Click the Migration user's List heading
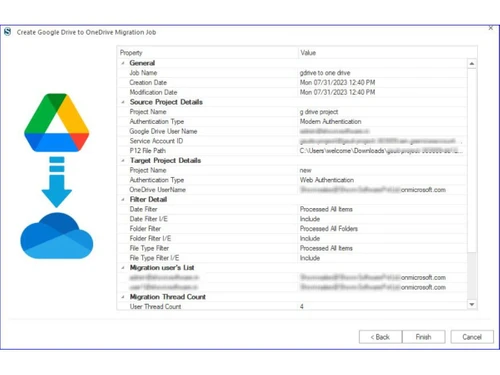Viewport: 500px width, 375px height. click(162, 268)
